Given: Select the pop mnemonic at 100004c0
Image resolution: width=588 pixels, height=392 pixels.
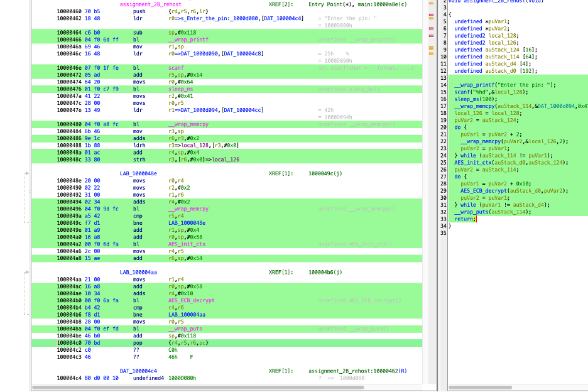Looking at the screenshot, I should tap(138, 343).
